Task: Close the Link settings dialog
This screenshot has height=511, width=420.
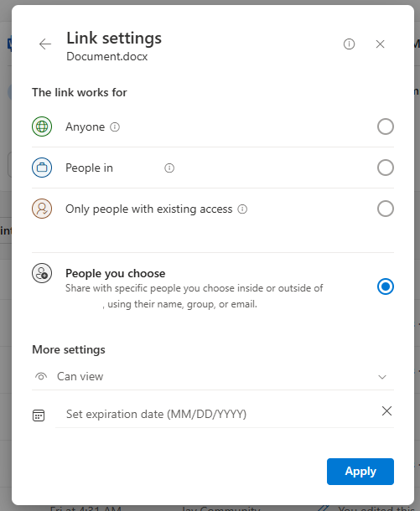Action: coord(380,44)
